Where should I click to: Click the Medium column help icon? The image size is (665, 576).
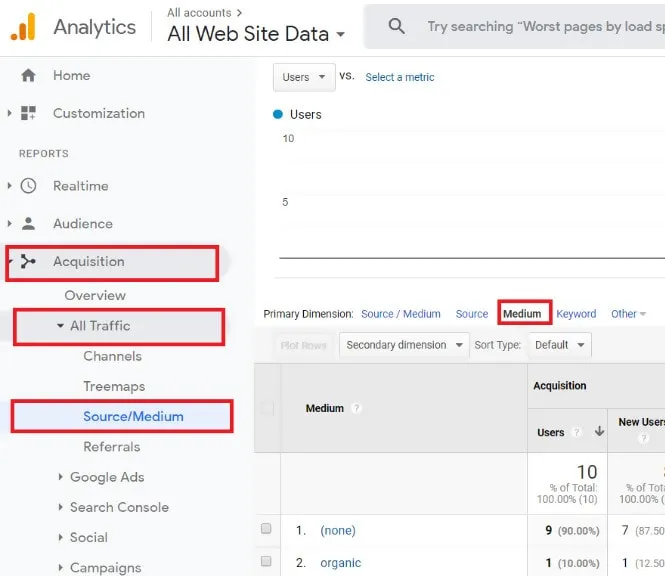tap(357, 408)
